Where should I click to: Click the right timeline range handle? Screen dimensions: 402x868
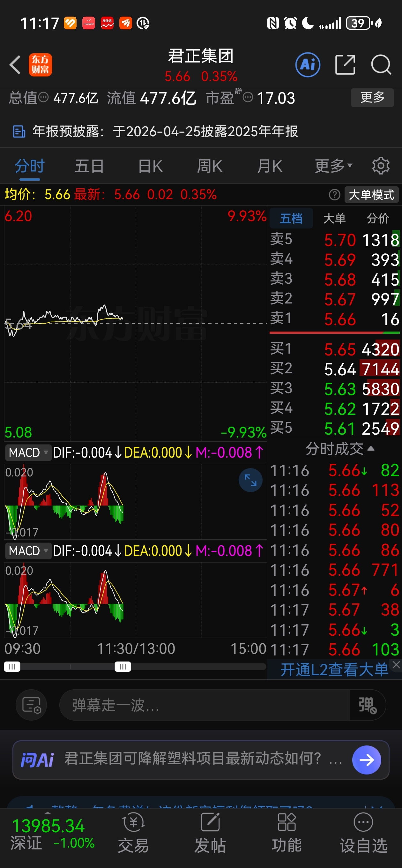tap(123, 667)
